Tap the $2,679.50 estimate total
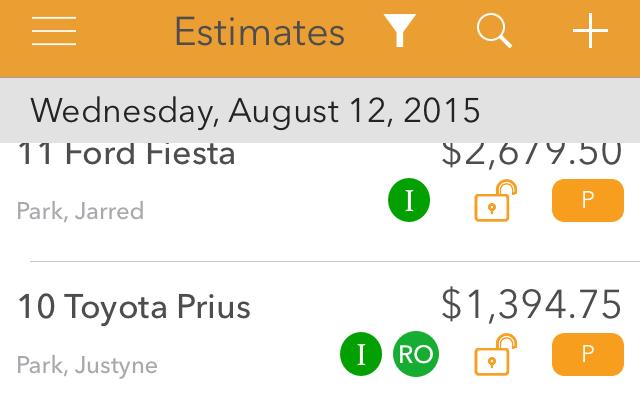640x400 pixels. [x=531, y=154]
